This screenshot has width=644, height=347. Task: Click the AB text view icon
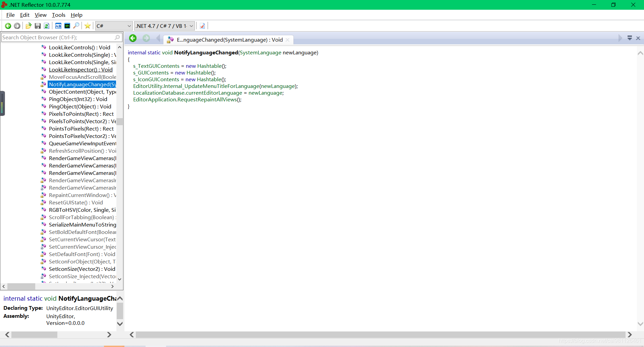tap(58, 26)
